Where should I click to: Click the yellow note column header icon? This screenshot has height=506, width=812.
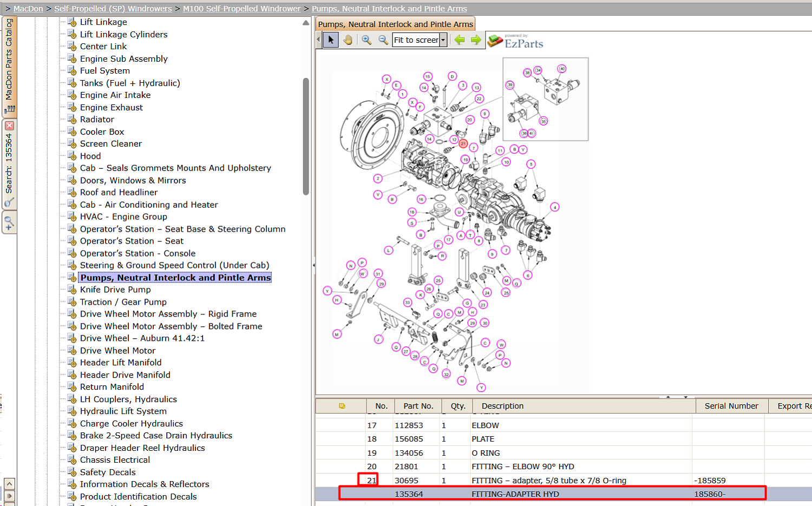342,406
